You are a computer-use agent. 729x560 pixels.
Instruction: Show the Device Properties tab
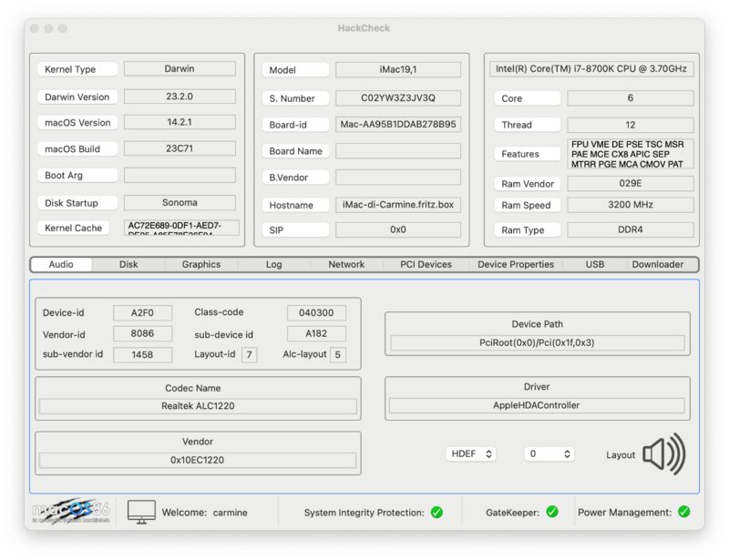point(516,264)
